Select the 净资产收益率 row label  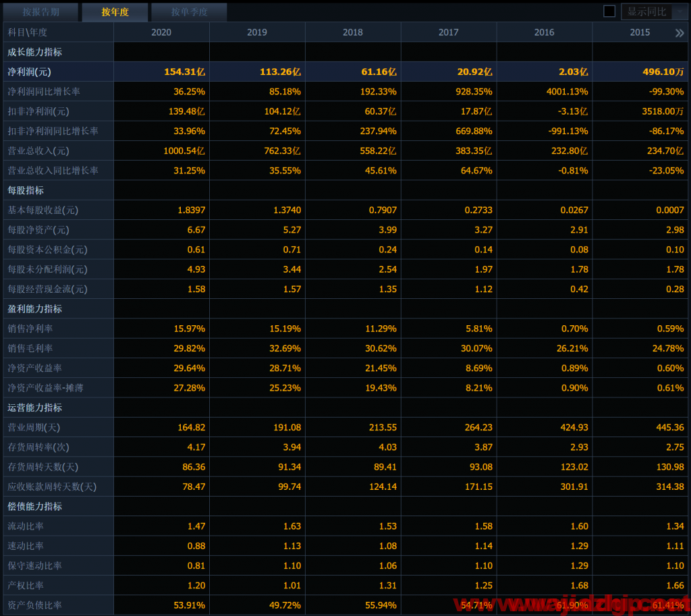[x=58, y=368]
